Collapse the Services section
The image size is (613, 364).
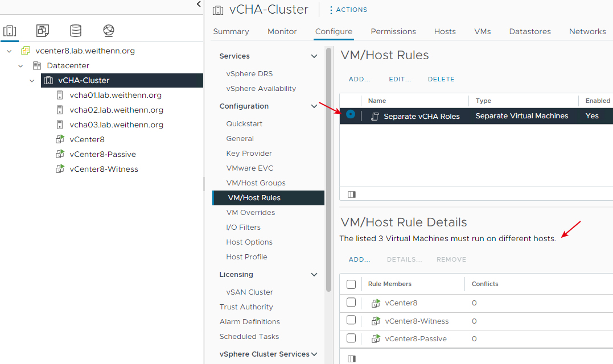click(x=314, y=56)
